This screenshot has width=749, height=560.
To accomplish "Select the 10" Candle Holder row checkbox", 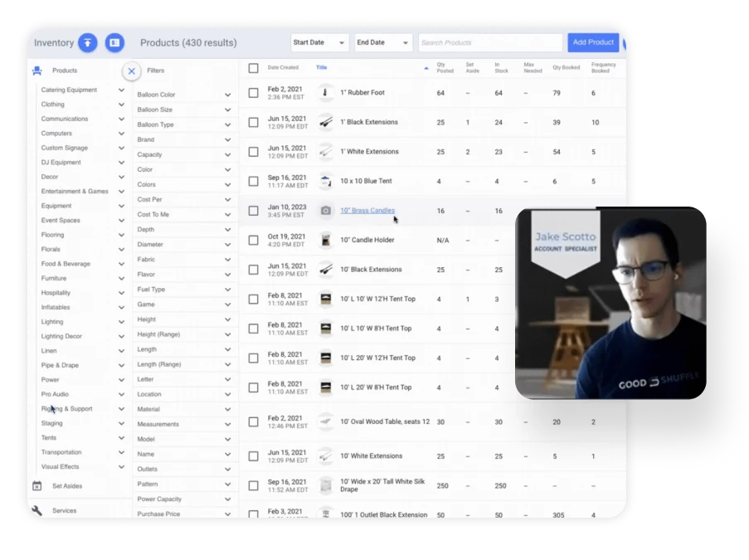I will click(x=254, y=240).
